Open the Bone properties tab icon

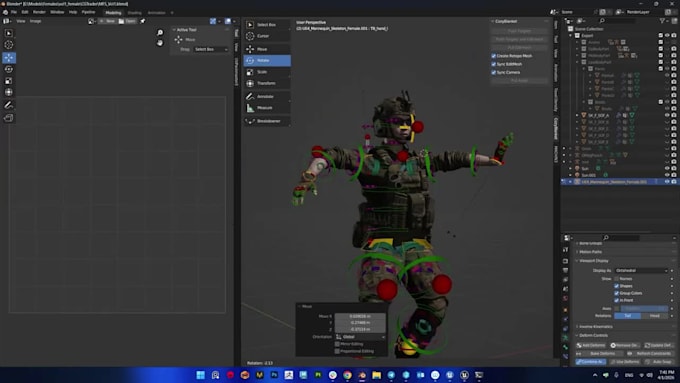pyautogui.click(x=566, y=347)
